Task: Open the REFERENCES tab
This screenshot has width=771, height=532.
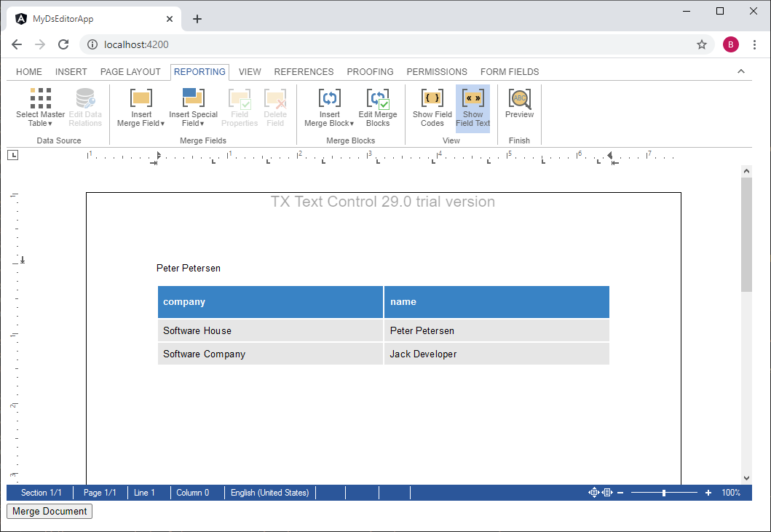Action: (x=304, y=72)
